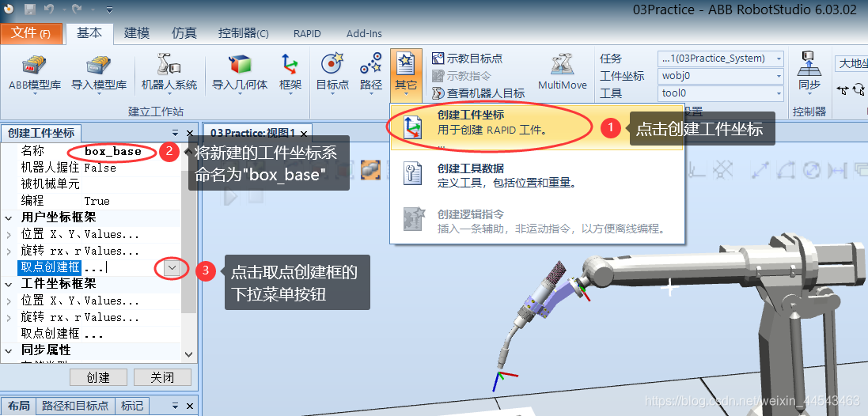Click the move selection icon in freehand group
Screen dimensions: 868x416
(x=843, y=89)
